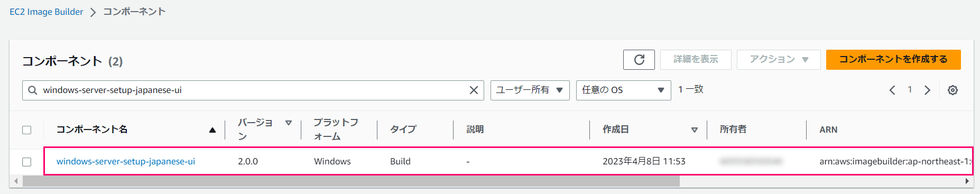
Task: Sort by version column arrow
Action: click(x=289, y=123)
